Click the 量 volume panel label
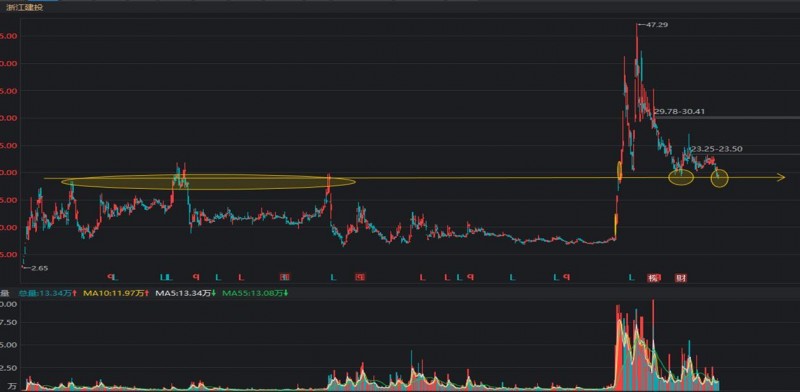The width and height of the screenshot is (800, 392). [x=5, y=293]
